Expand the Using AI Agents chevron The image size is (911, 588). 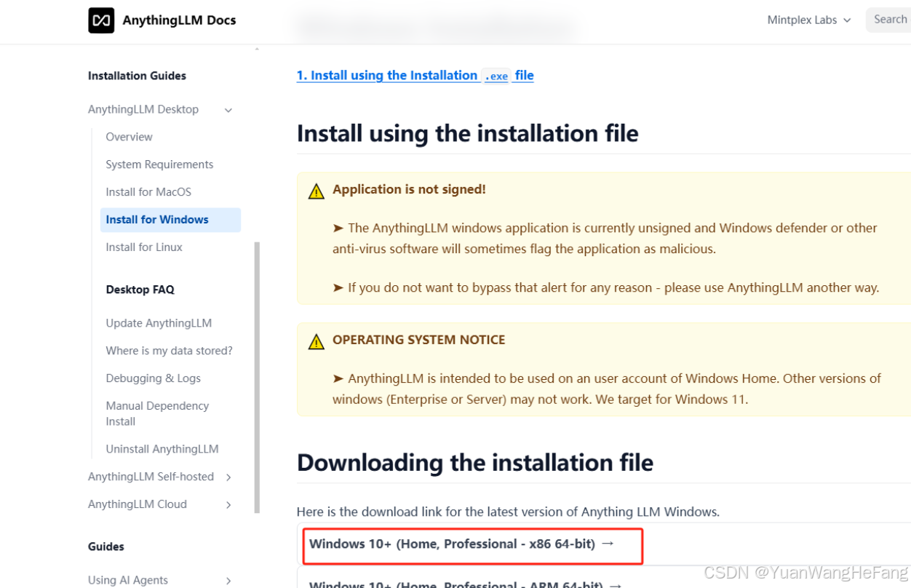(228, 581)
